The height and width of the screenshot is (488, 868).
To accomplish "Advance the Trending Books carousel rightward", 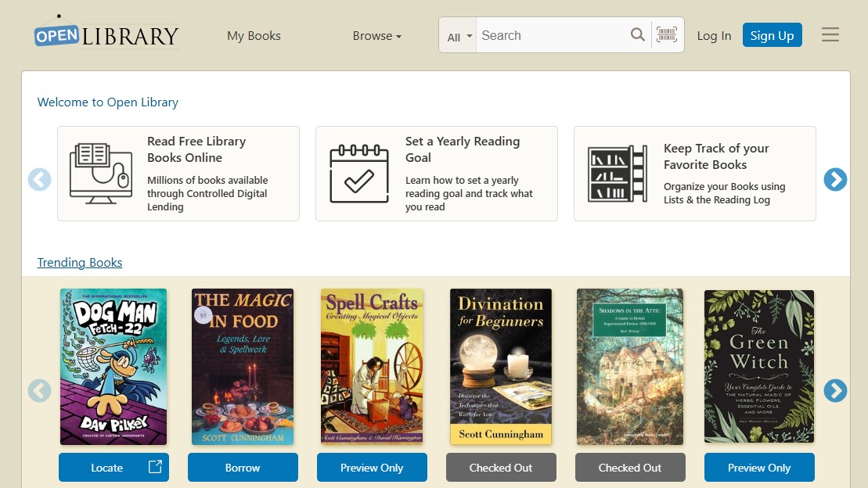I will tap(835, 390).
